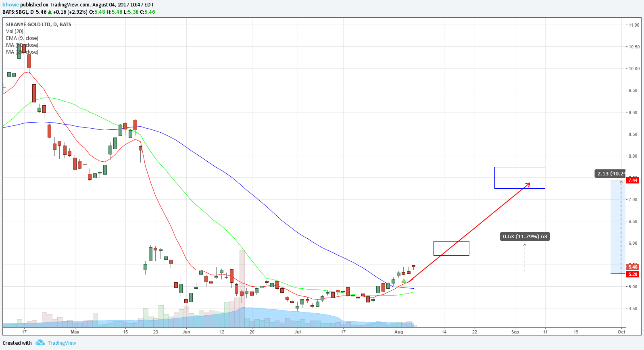Click the 7.00 price scale value
The width and height of the screenshot is (644, 350).
633,200
